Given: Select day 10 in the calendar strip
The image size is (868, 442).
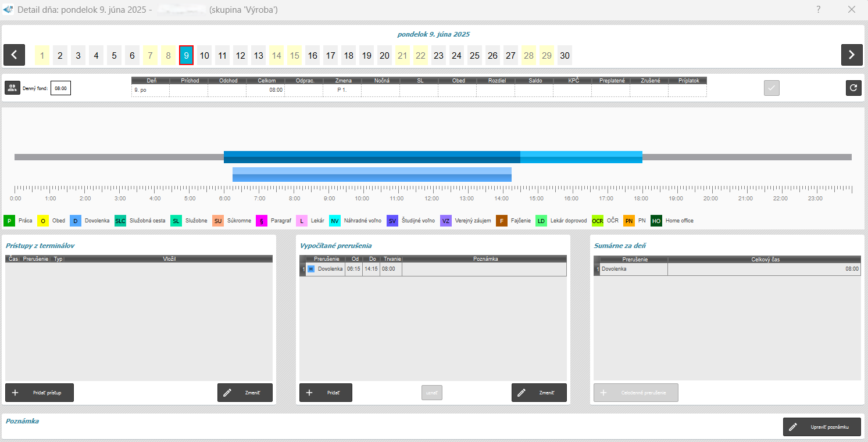Looking at the screenshot, I should pos(204,56).
